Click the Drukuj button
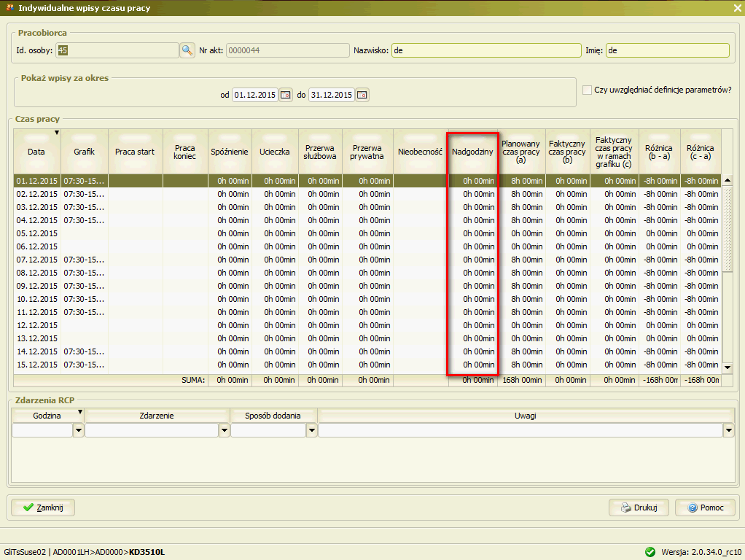 (639, 507)
